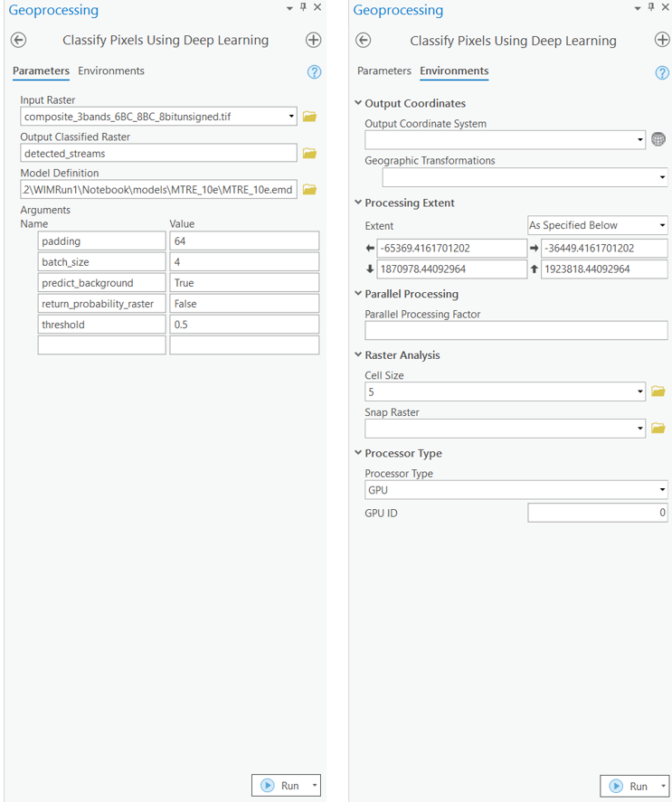The image size is (672, 802).
Task: Collapse the Processing Extent section
Action: tap(358, 203)
